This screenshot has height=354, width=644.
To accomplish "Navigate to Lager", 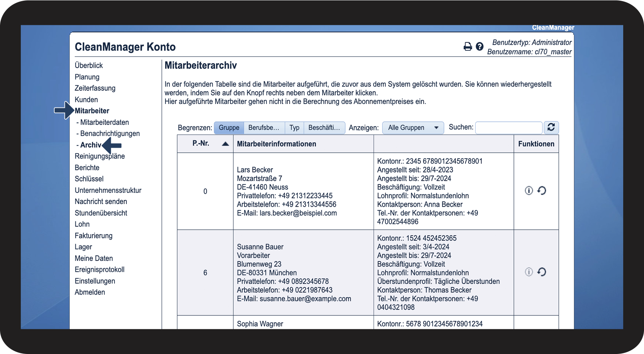I will tap(83, 247).
